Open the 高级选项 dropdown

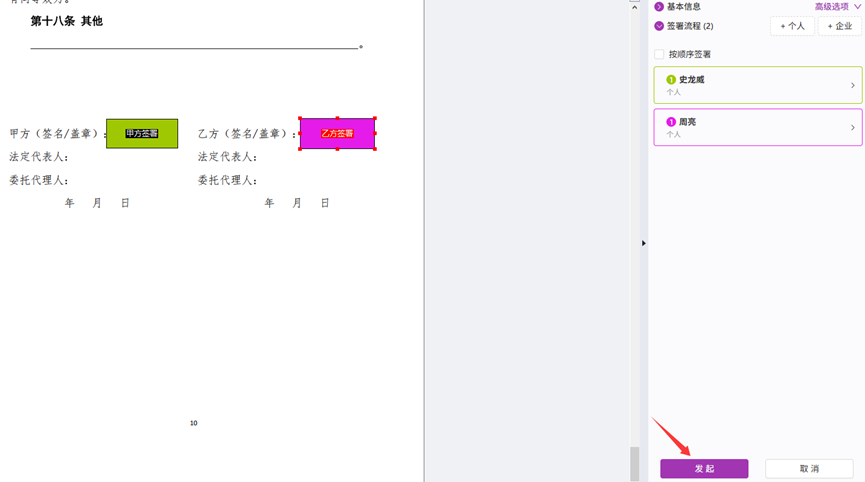pyautogui.click(x=837, y=7)
